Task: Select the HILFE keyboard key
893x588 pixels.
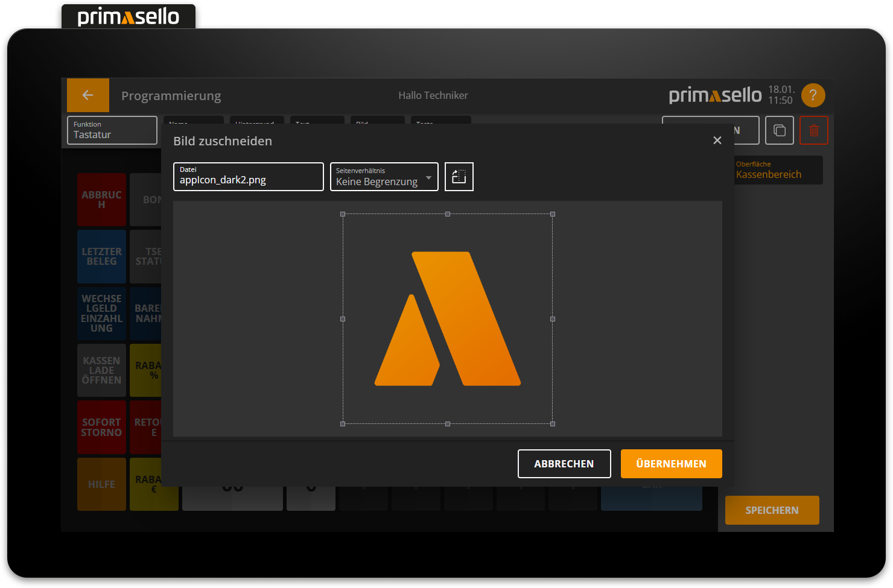Action: pos(101,484)
